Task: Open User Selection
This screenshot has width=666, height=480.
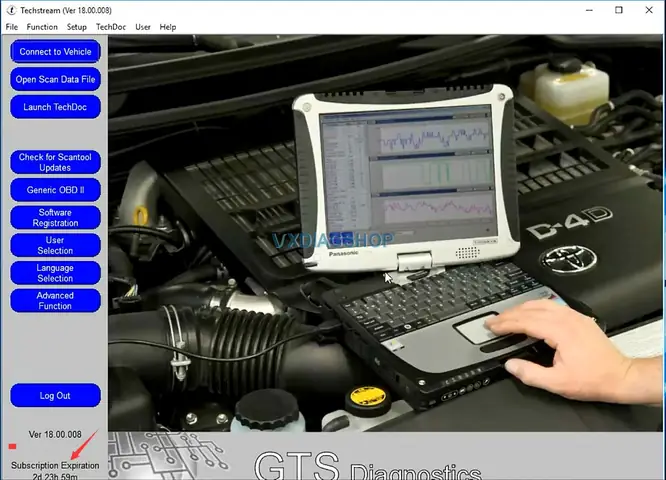Action: point(55,245)
